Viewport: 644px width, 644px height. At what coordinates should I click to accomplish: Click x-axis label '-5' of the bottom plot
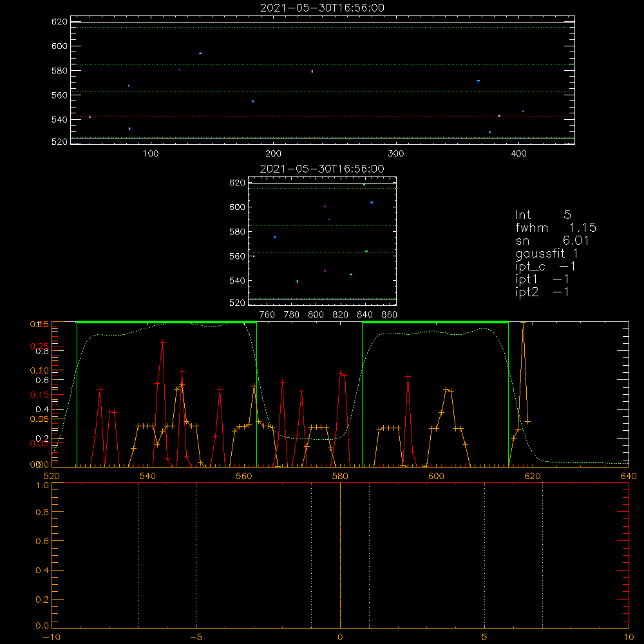coord(196,637)
